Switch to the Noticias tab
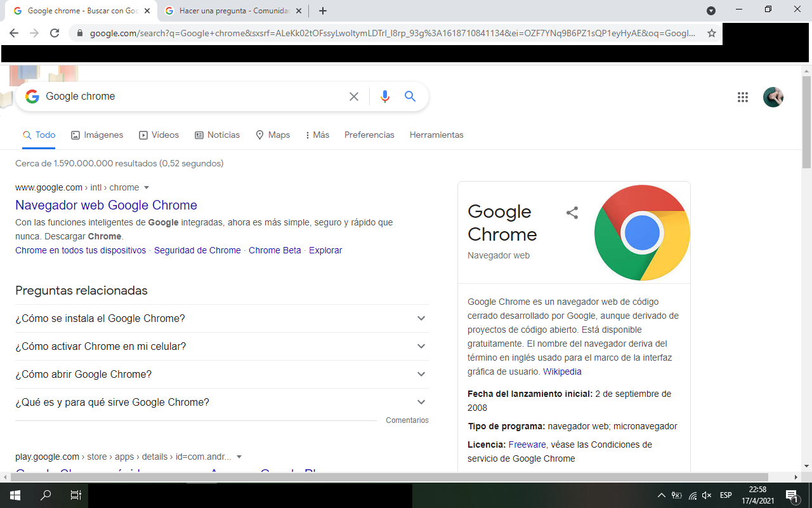Viewport: 812px width, 508px height. 218,135
